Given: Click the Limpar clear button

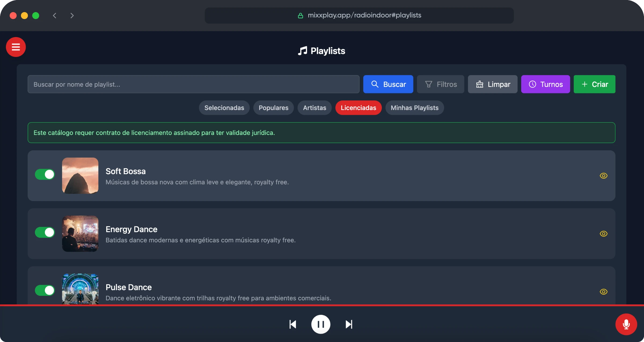Looking at the screenshot, I should (493, 84).
